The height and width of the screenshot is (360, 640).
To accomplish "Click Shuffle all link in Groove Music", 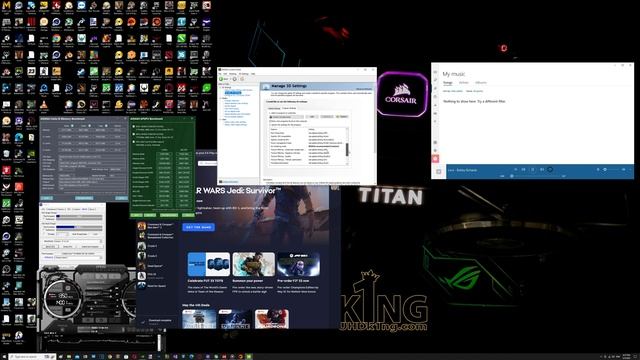I will (453, 91).
